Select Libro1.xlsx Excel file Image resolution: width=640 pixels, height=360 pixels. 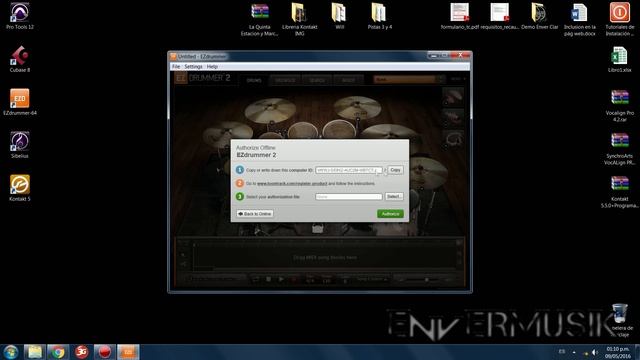click(620, 60)
